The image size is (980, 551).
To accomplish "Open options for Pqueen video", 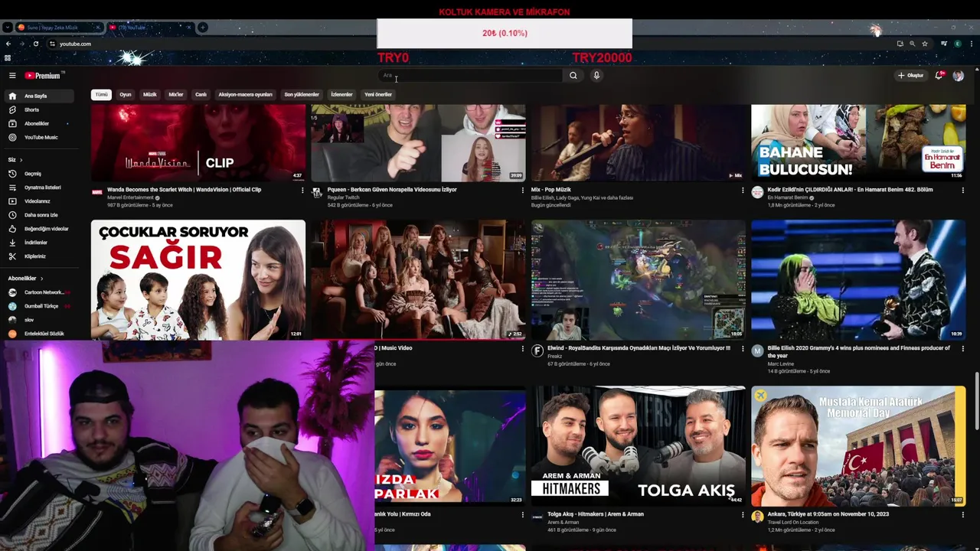I will coord(523,190).
